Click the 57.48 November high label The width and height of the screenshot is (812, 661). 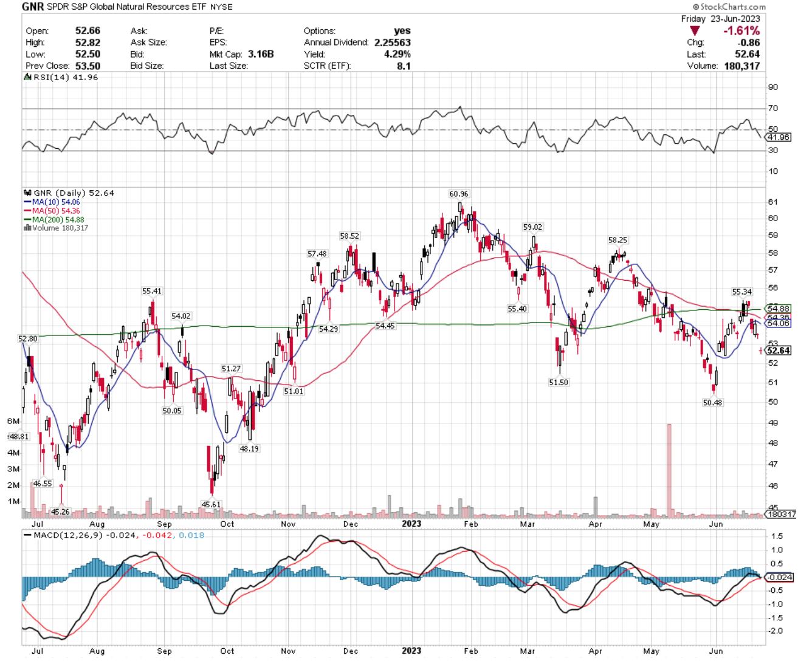pos(317,253)
